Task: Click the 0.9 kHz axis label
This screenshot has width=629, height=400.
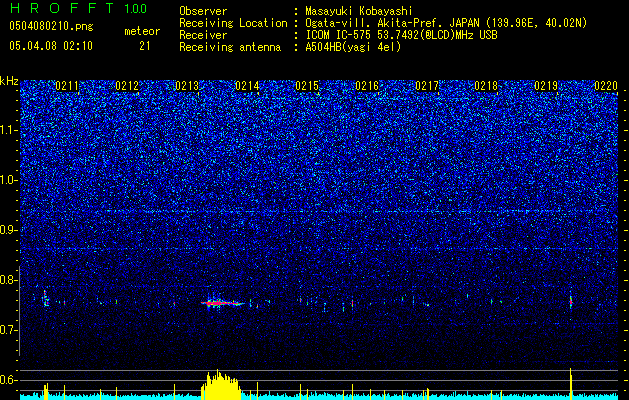Action: coord(9,230)
